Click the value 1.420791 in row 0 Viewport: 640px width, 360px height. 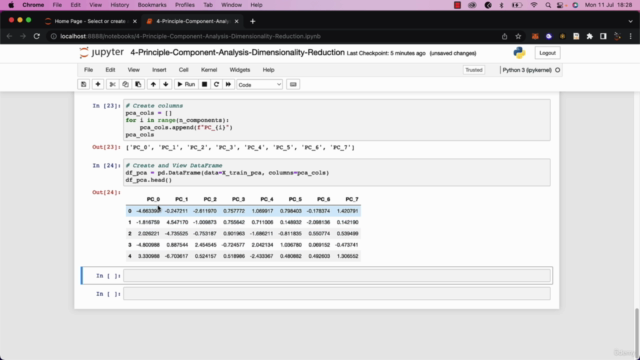[x=347, y=211]
